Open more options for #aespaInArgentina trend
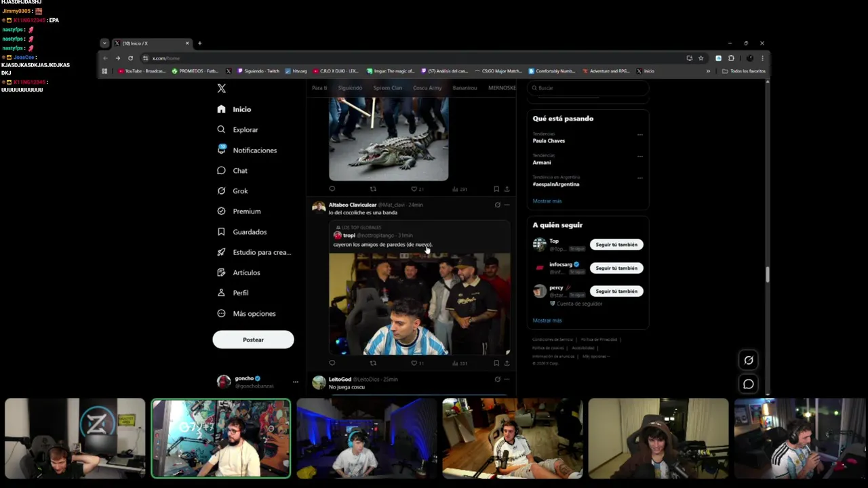 [x=639, y=178]
